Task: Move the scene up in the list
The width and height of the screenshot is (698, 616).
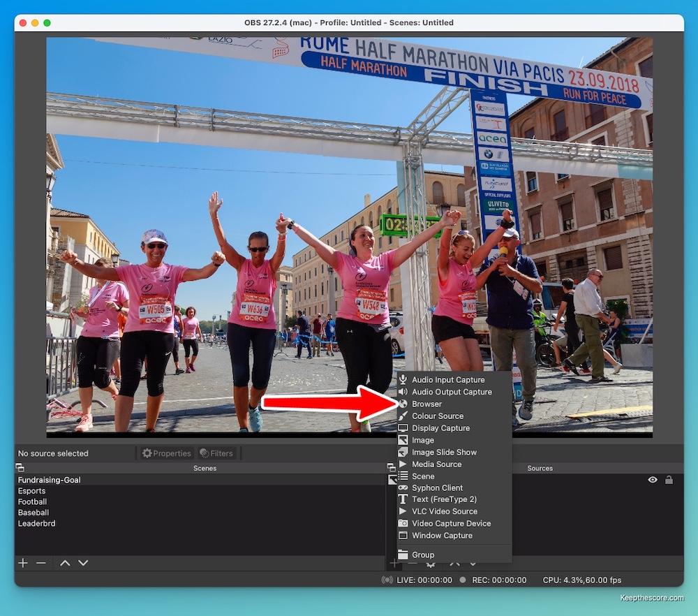Action: click(65, 563)
